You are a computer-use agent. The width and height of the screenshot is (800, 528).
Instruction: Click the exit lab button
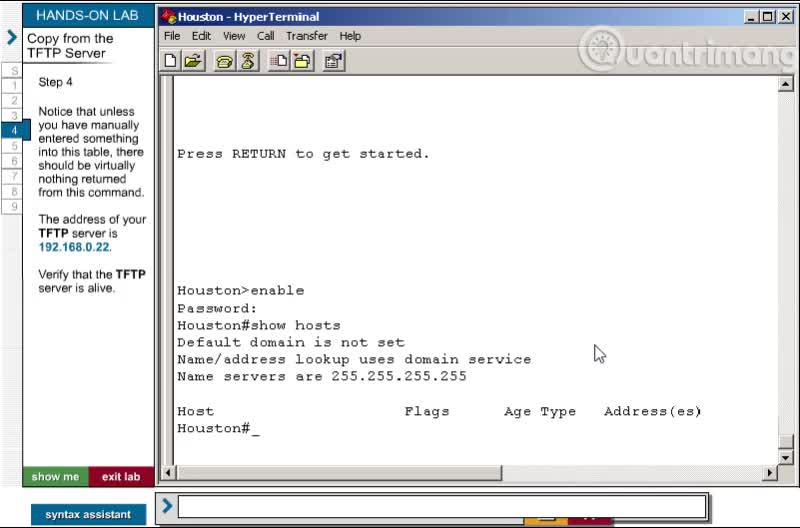[x=121, y=476]
